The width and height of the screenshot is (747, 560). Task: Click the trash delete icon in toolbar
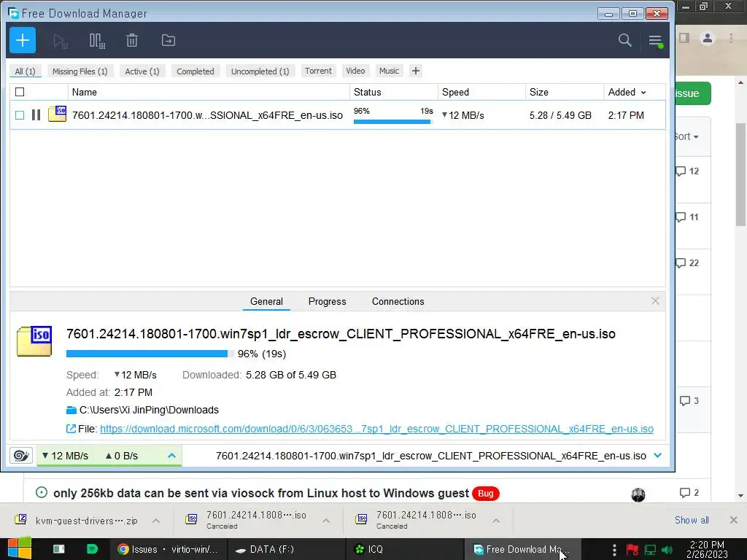[132, 41]
